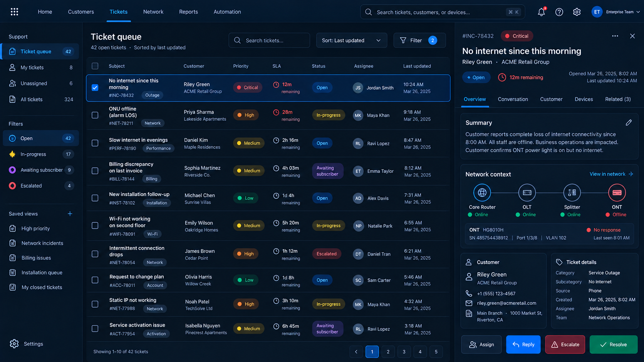Select the Splitter node icon
This screenshot has height=362, width=644.
(x=572, y=192)
